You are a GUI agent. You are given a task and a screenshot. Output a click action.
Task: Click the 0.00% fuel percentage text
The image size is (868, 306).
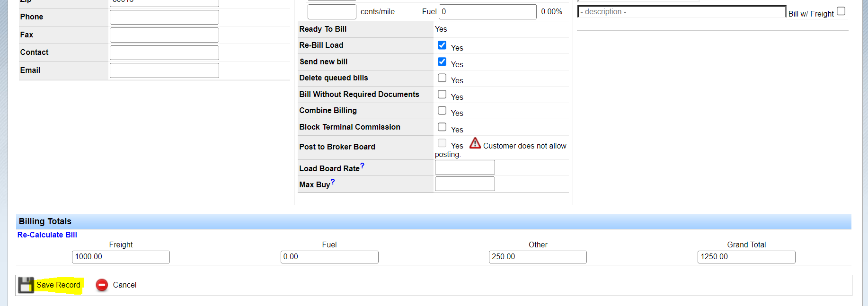click(552, 12)
